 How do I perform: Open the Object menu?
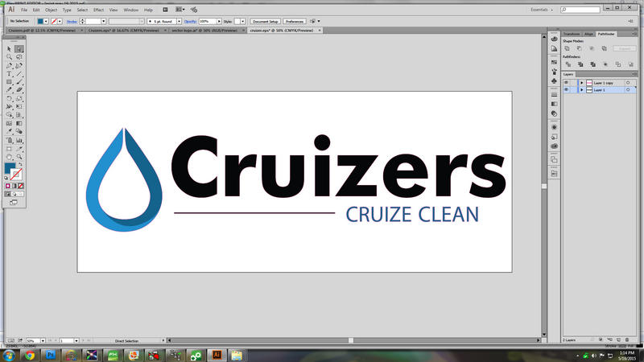coord(51,10)
